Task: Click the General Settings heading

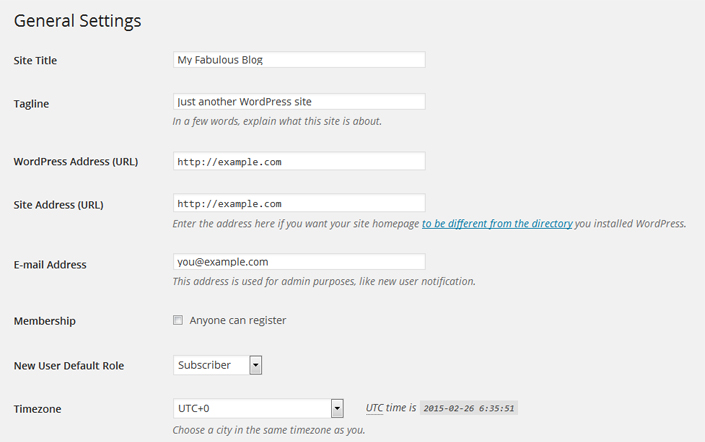Action: pos(77,20)
